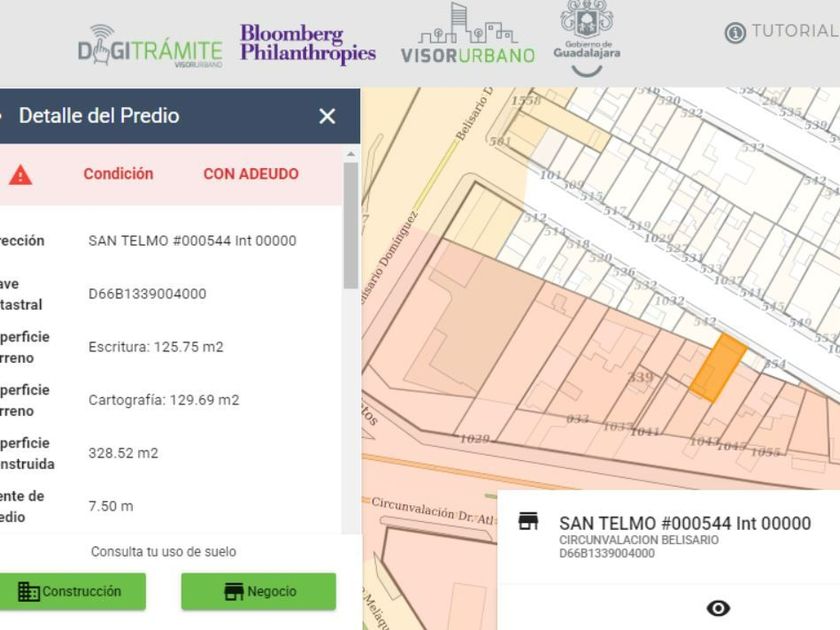Click the eye visibility icon
Screen dimensions: 840x630
coord(718,608)
